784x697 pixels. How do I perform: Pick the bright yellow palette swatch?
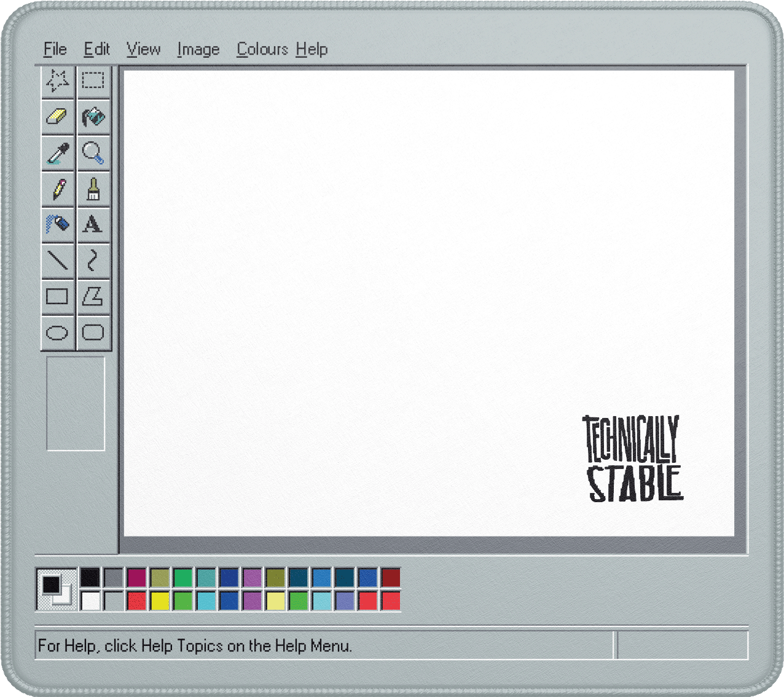point(160,601)
